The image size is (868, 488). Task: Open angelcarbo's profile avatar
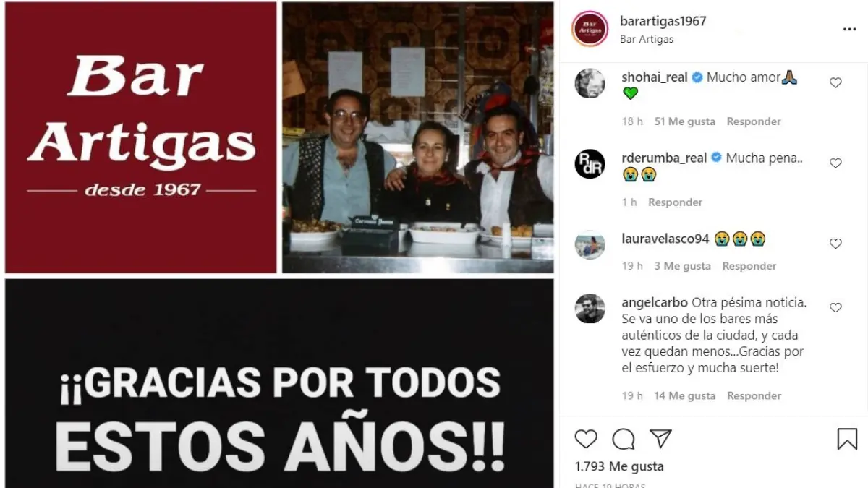[590, 309]
